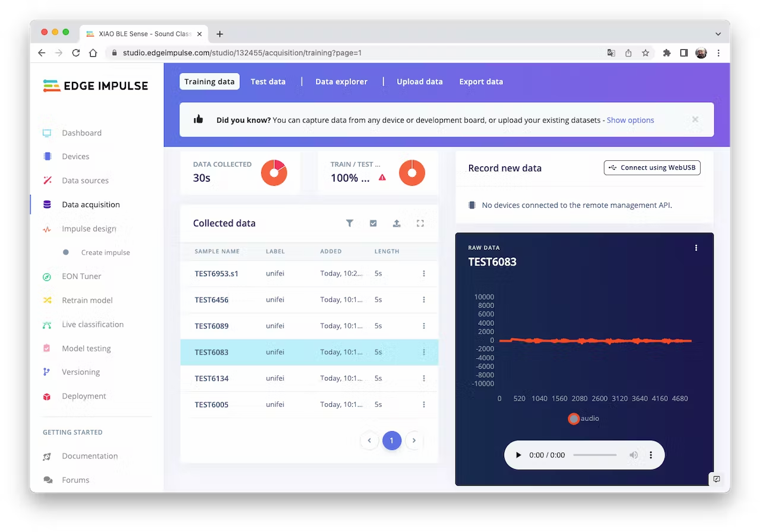Viewport: 760px width, 532px height.
Task: Open the Export data tab
Action: tap(481, 81)
